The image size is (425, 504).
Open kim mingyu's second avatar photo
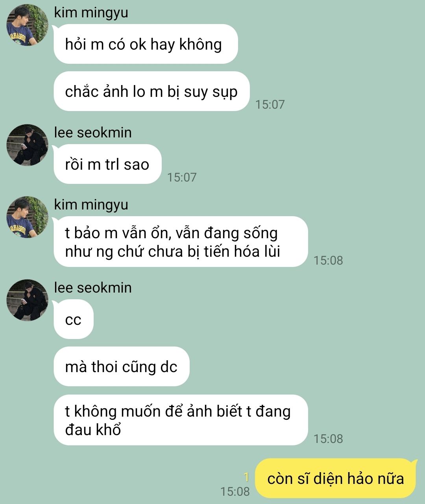(x=27, y=217)
